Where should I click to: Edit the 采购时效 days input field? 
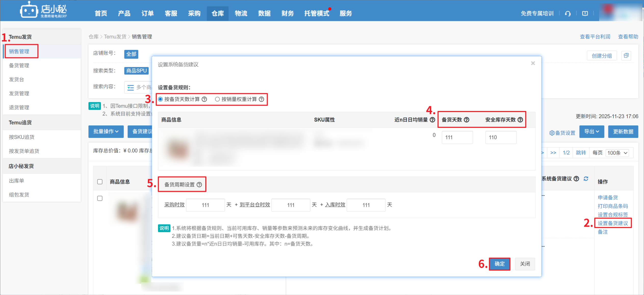205,205
